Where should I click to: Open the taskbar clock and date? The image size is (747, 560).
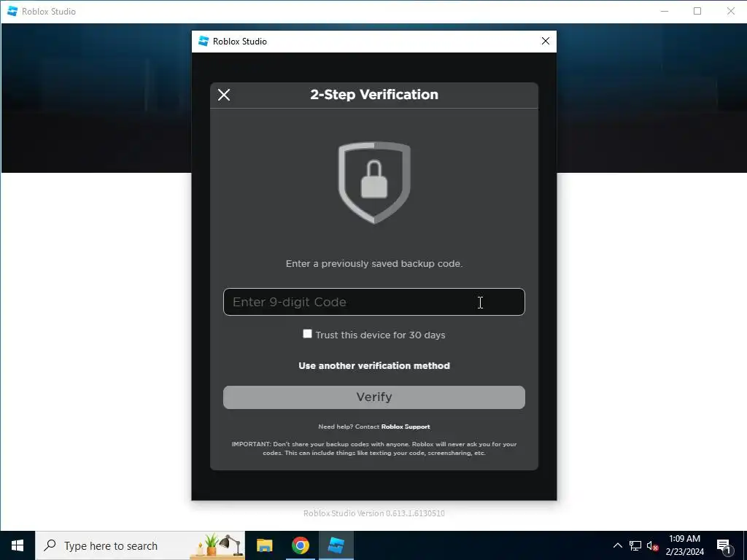(x=684, y=545)
